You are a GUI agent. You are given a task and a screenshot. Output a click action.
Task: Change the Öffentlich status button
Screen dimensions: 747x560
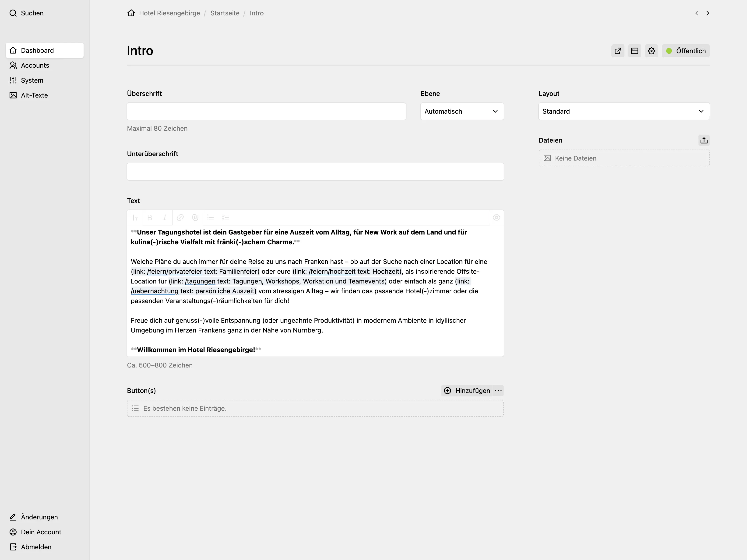click(686, 51)
